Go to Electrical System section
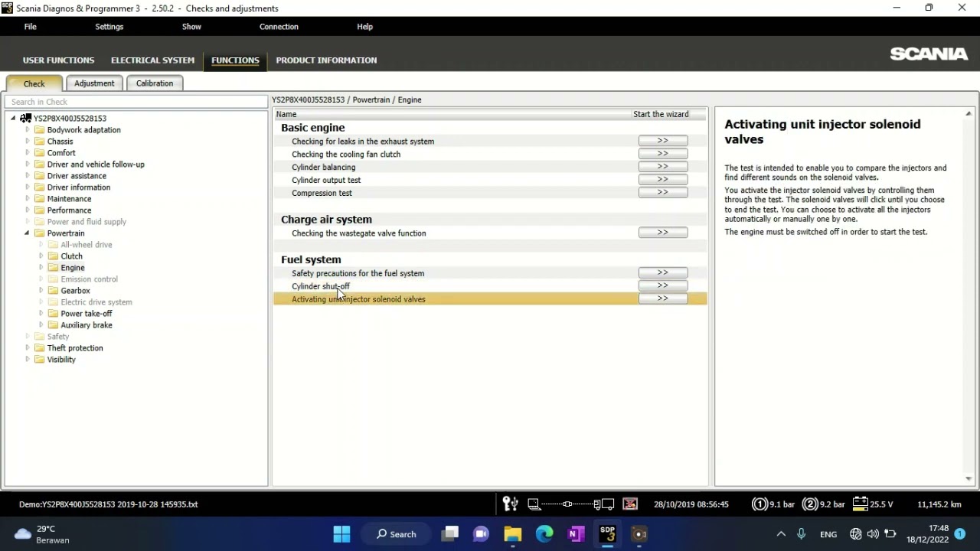980x551 pixels. (152, 60)
